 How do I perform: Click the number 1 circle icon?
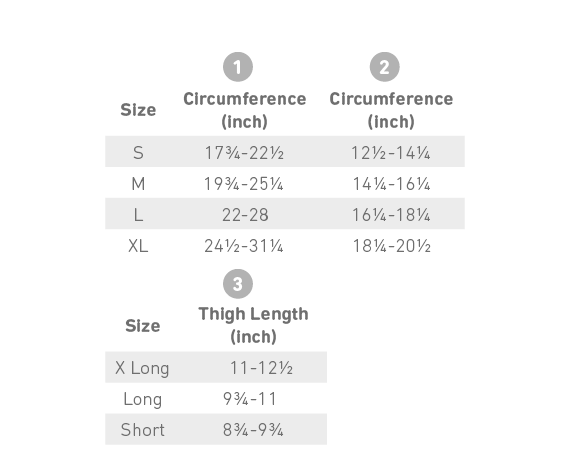pyautogui.click(x=238, y=67)
